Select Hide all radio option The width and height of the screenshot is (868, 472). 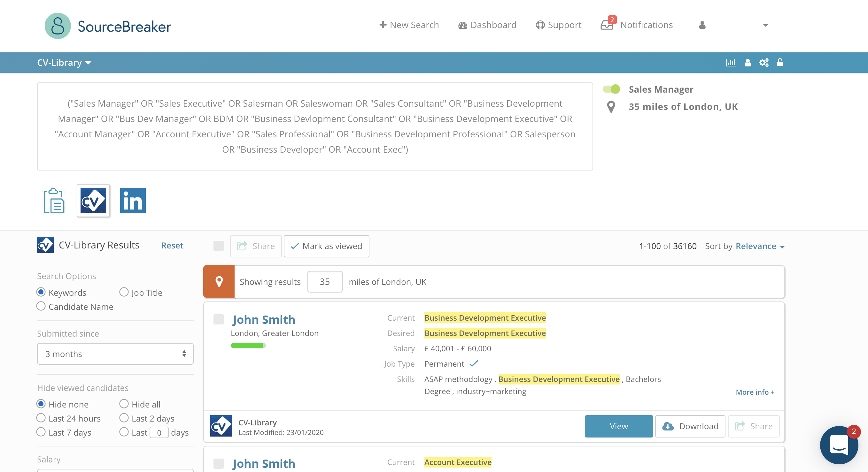point(124,404)
